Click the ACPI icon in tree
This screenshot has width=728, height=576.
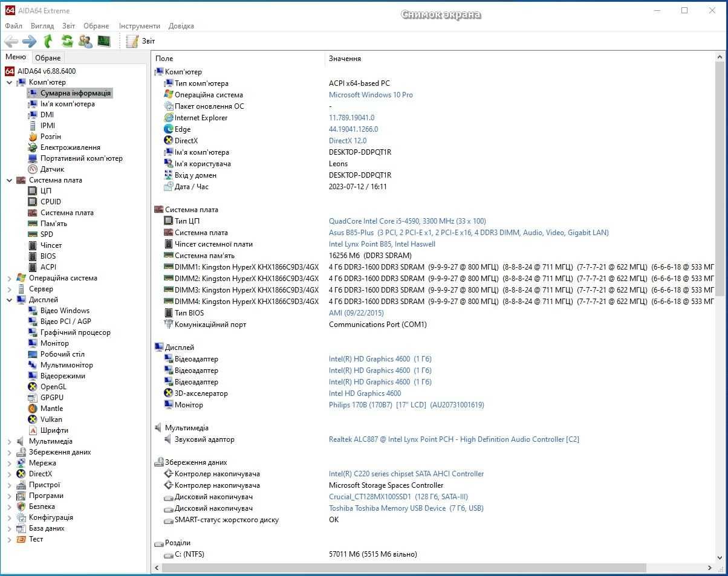[33, 267]
